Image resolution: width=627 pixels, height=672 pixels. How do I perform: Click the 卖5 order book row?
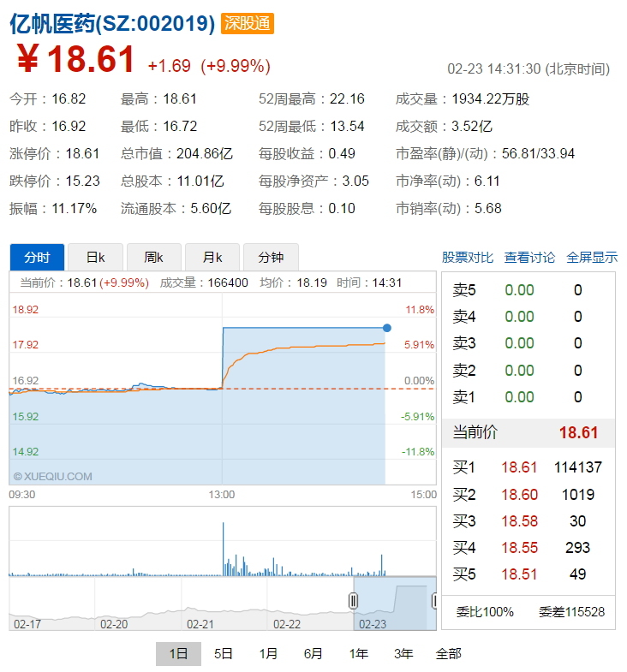click(x=528, y=290)
